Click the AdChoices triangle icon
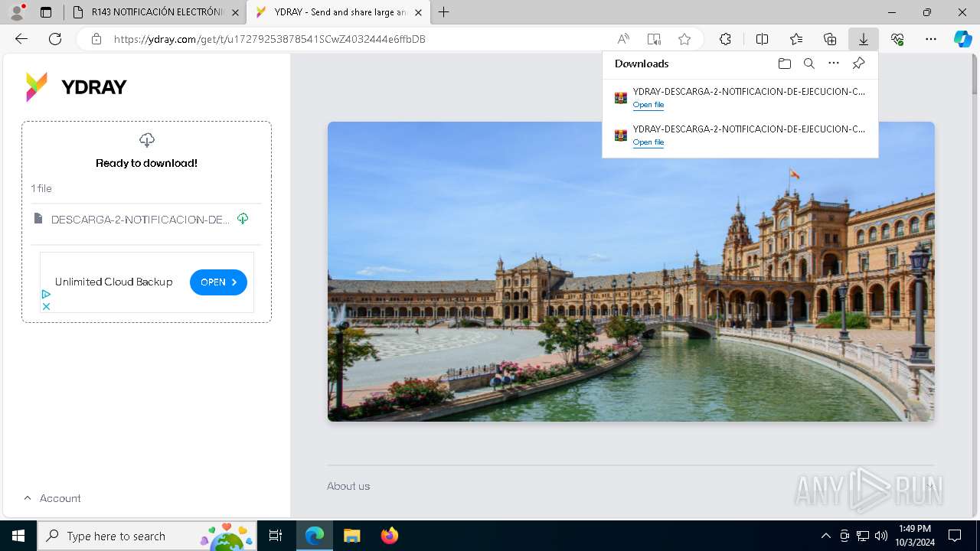The image size is (980, 551). (46, 294)
